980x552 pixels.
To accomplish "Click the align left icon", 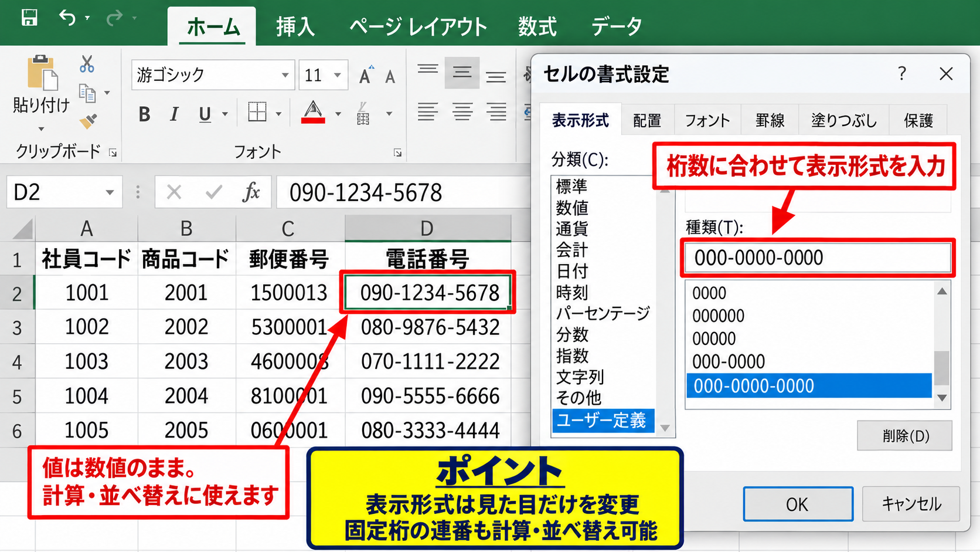I will coord(428,111).
